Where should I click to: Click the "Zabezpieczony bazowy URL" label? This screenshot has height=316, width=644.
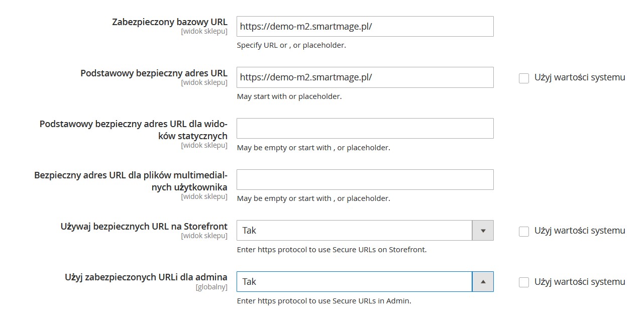point(170,22)
